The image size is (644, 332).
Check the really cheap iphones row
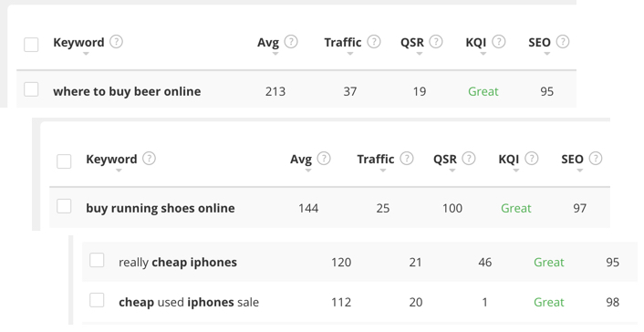[97, 260]
